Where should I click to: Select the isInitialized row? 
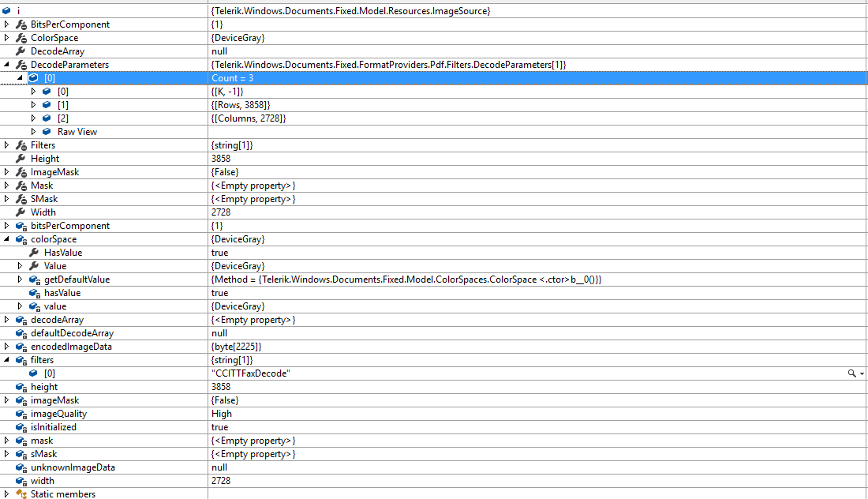tap(54, 427)
